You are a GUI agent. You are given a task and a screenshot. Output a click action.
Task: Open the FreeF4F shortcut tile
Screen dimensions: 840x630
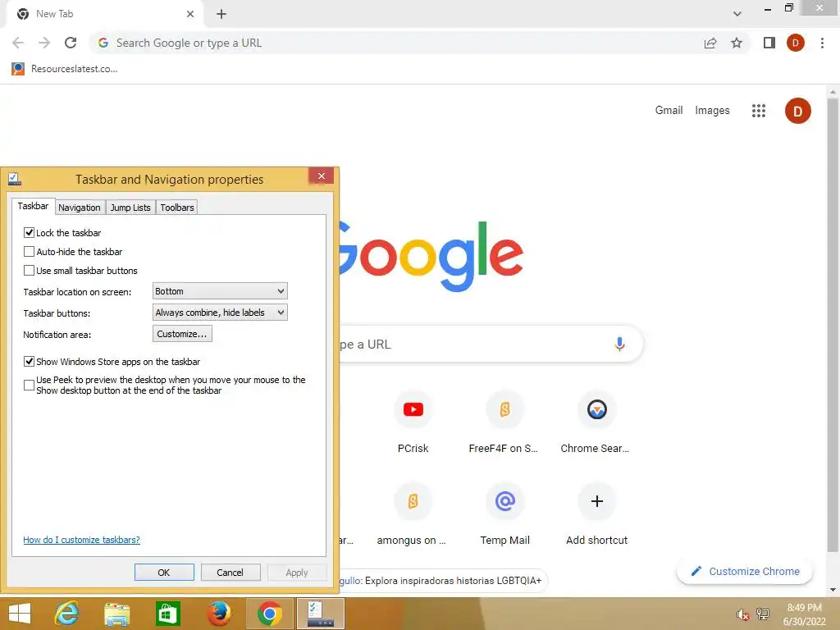[x=504, y=422]
